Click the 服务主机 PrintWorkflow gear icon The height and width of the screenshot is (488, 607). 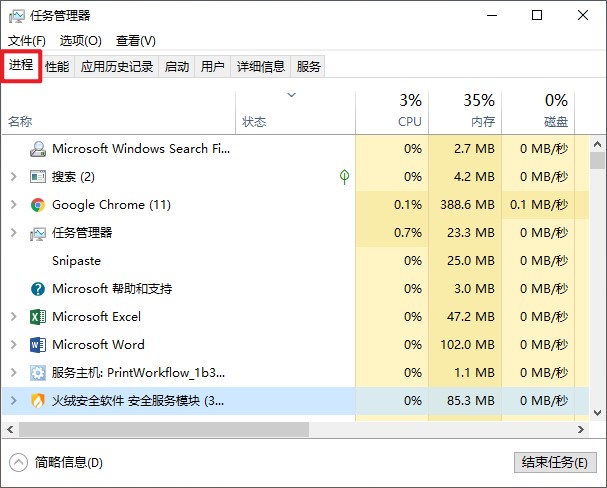coord(38,373)
